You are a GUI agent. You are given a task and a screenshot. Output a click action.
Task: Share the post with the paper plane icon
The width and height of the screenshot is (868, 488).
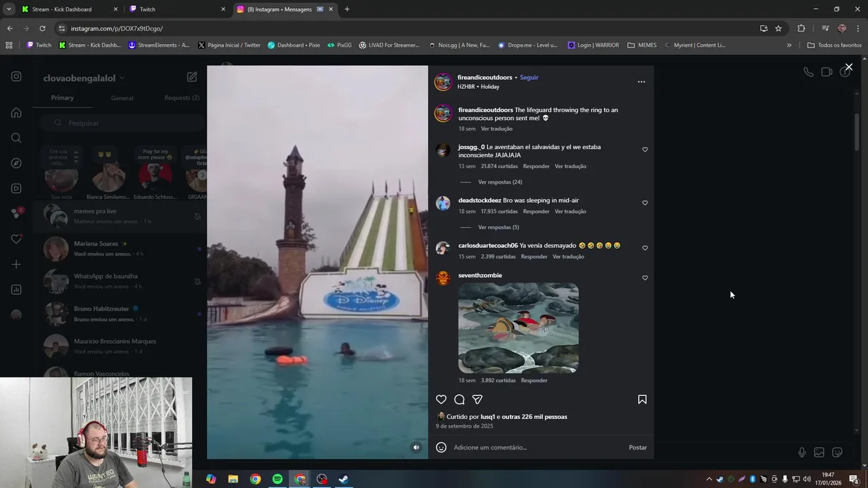(x=477, y=399)
